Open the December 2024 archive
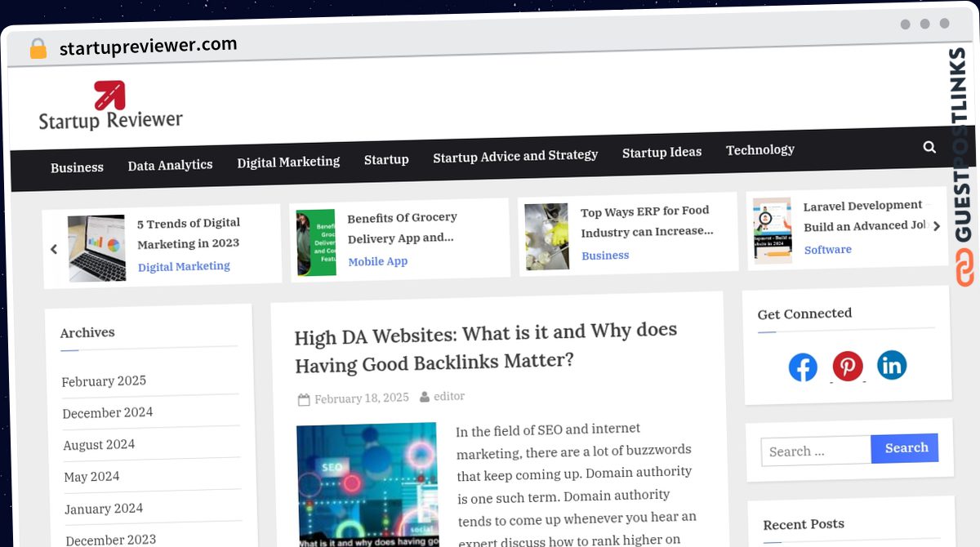The width and height of the screenshot is (980, 547). click(108, 413)
